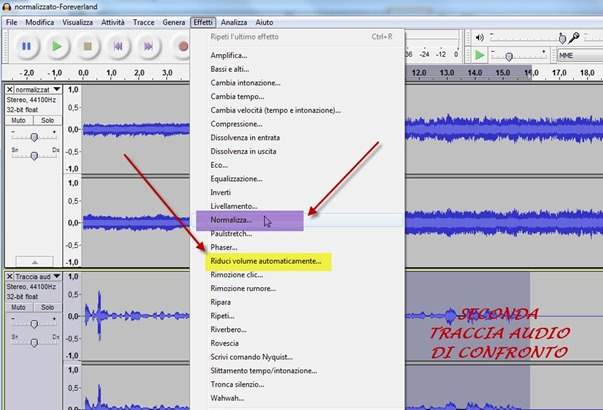Mute the Traccia aud track
This screenshot has width=603, height=410.
coord(20,305)
